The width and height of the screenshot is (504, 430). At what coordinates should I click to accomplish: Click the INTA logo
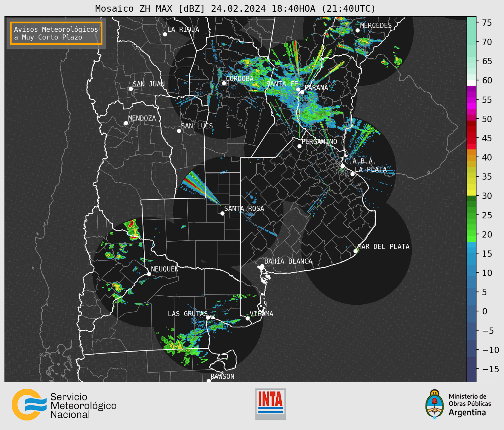(x=270, y=404)
